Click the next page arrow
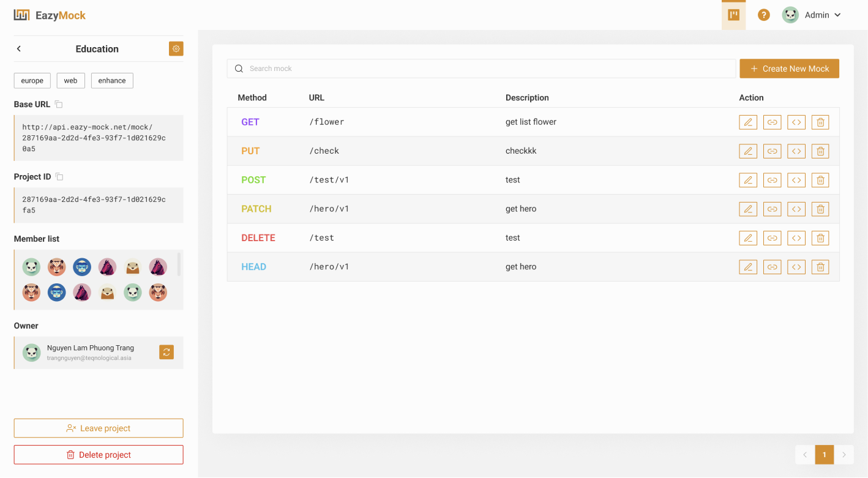This screenshot has width=868, height=478. 844,455
